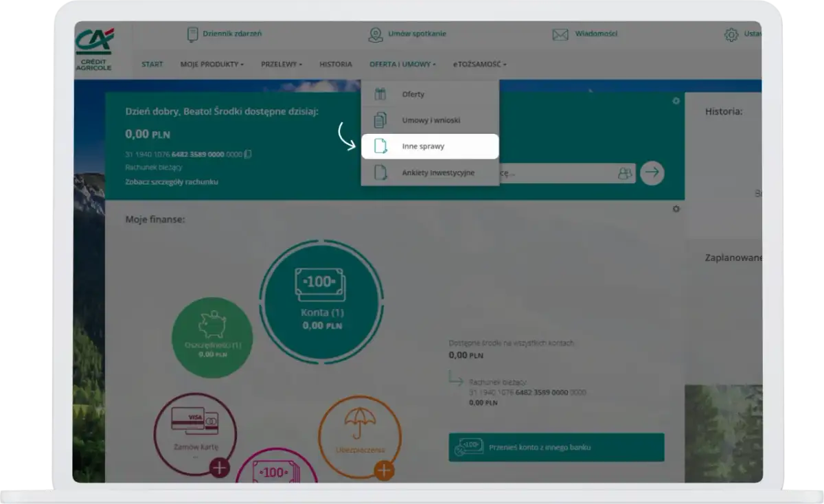Select Inne sprawy from the menu
This screenshot has width=824, height=504.
pos(430,146)
